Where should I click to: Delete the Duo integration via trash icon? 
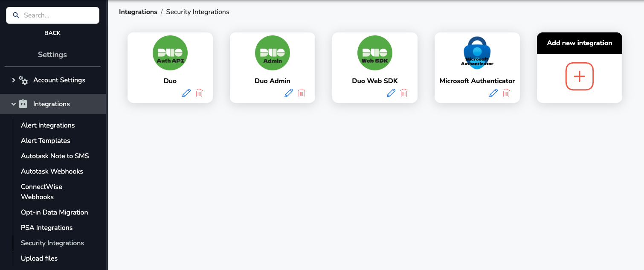coord(199,93)
